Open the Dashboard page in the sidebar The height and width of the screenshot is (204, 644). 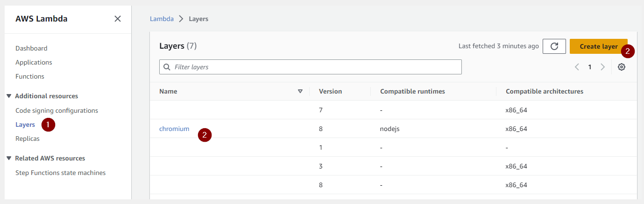tap(31, 48)
